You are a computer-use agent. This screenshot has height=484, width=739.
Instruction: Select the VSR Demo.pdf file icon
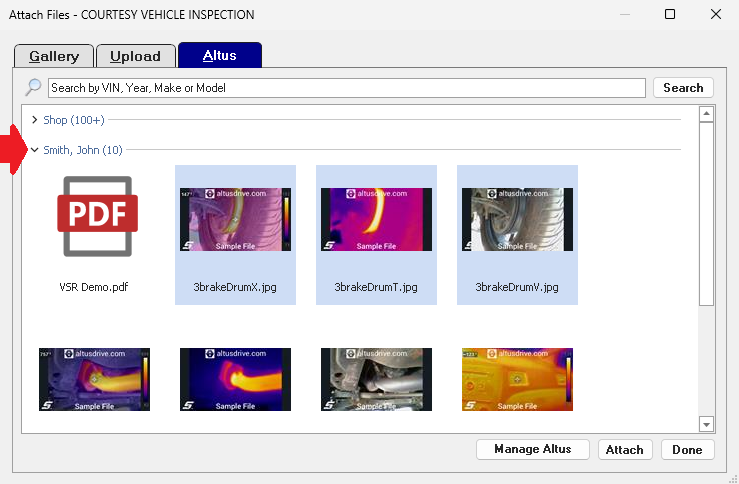coord(94,217)
